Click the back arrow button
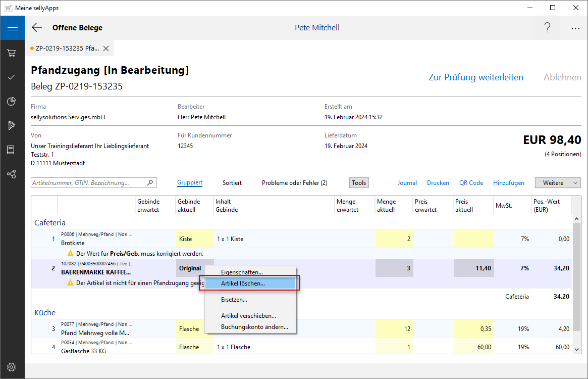 (x=37, y=28)
